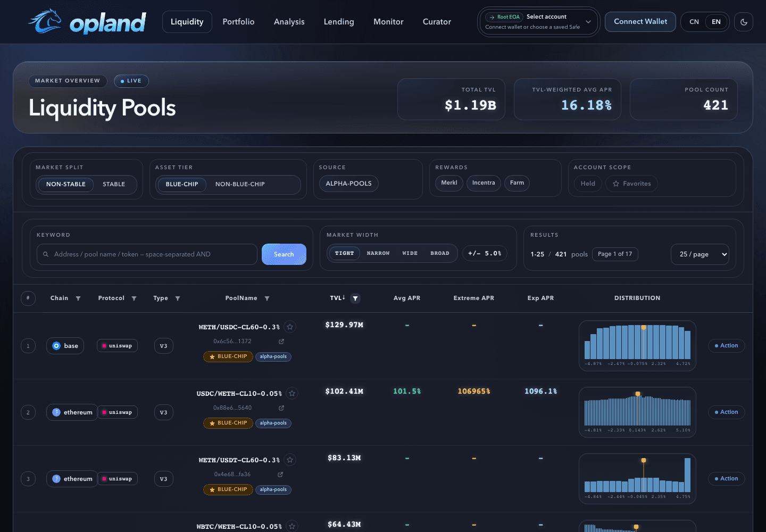Image resolution: width=766 pixels, height=532 pixels.
Task: Open the Page 1 of 17 selector
Action: [615, 254]
